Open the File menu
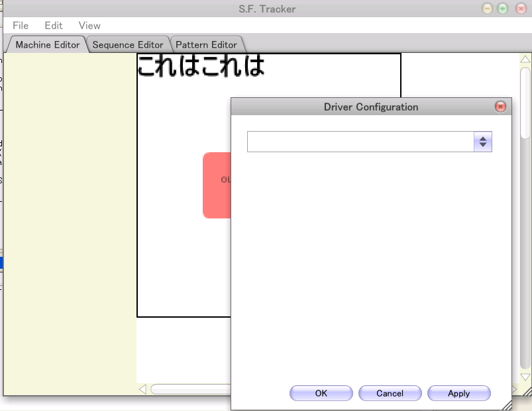 21,25
